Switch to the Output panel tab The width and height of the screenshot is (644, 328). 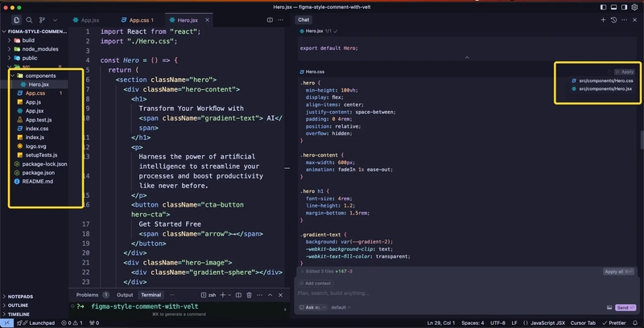(x=125, y=295)
